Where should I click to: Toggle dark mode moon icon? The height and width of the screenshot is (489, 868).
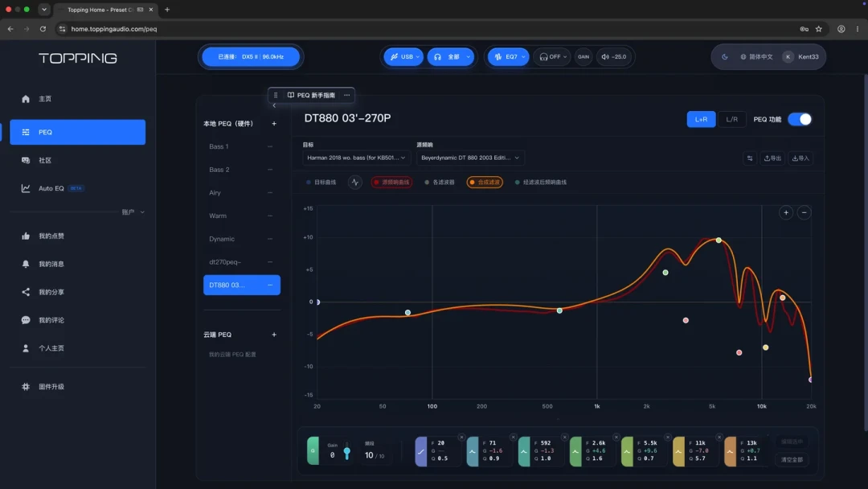click(725, 56)
